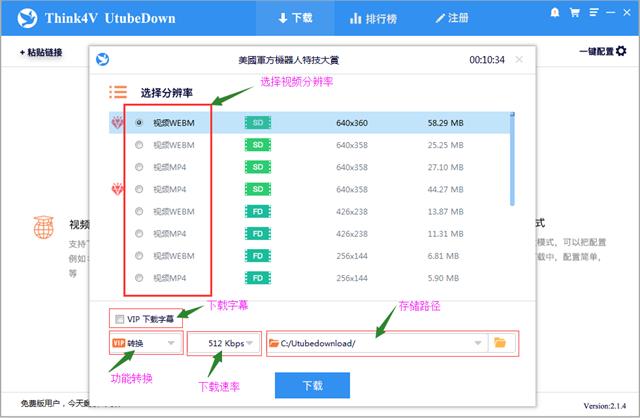Select the WEBM 256x144 6.81 MB radio
Screen dimensions: 640x418
139,256
